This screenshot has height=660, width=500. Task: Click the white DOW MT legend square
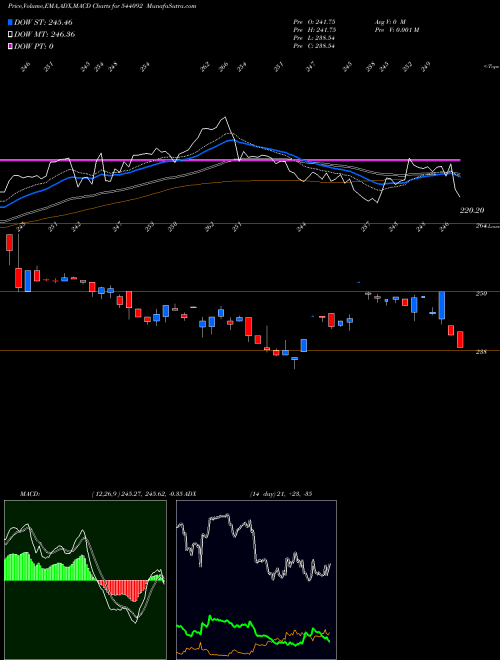[x=10, y=35]
